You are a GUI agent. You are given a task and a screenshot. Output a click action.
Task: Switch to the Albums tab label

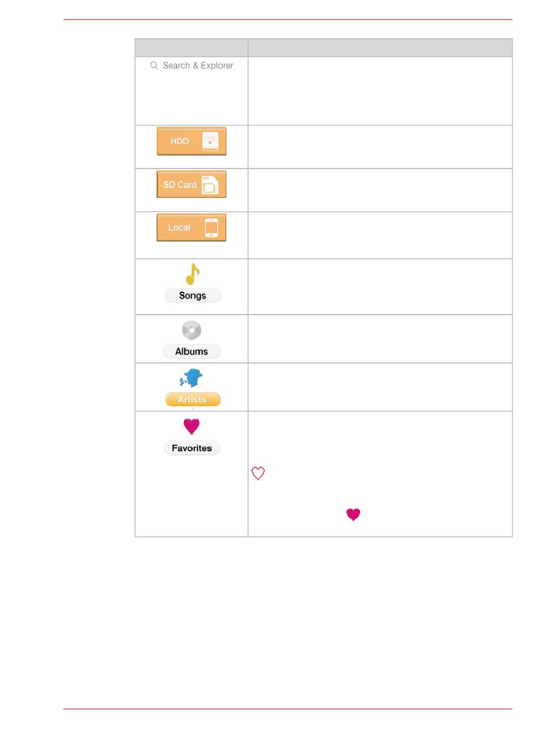[x=192, y=352]
